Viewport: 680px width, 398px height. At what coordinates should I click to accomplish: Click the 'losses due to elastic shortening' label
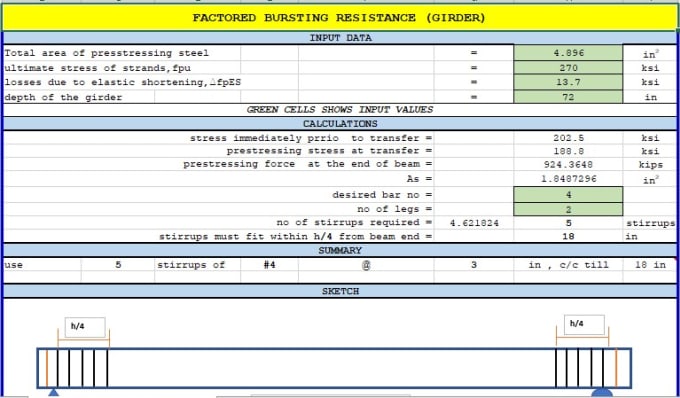click(123, 82)
